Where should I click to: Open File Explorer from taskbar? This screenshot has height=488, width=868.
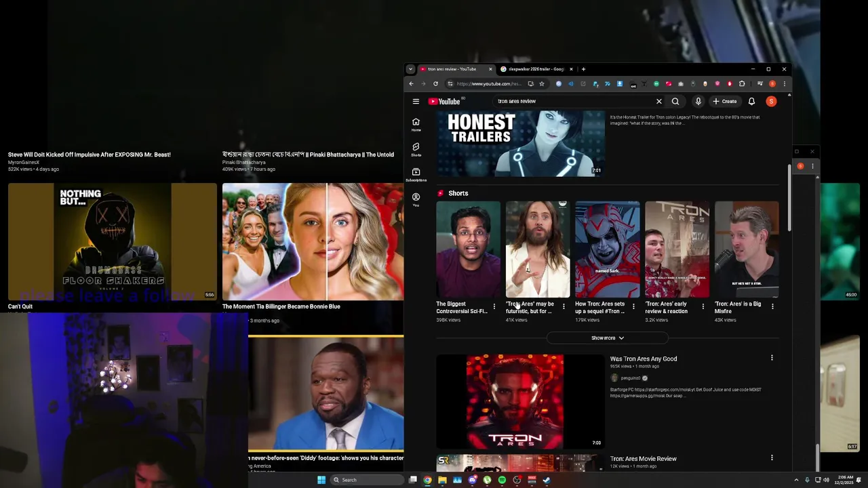[442, 480]
